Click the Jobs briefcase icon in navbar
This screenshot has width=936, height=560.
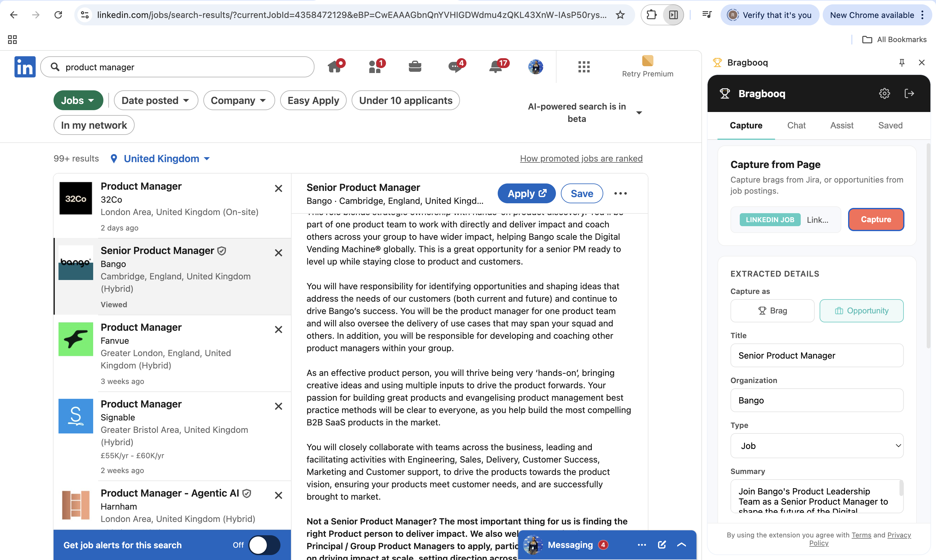(x=415, y=67)
